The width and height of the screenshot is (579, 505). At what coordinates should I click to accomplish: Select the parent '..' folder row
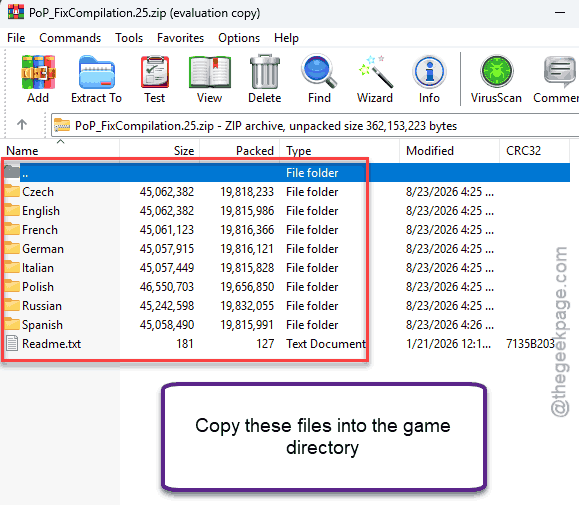click(286, 173)
